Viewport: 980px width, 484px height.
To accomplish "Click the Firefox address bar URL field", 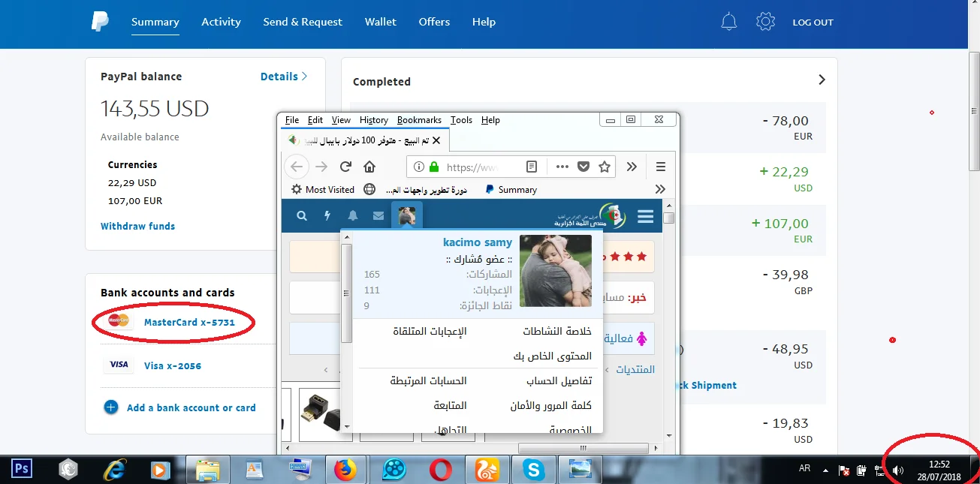I will (x=481, y=167).
